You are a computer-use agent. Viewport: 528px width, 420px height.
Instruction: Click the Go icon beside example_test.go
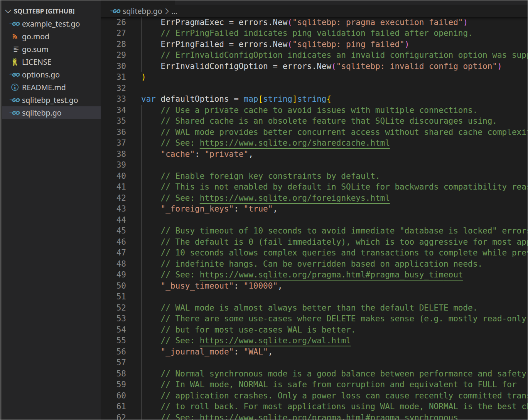(x=15, y=24)
